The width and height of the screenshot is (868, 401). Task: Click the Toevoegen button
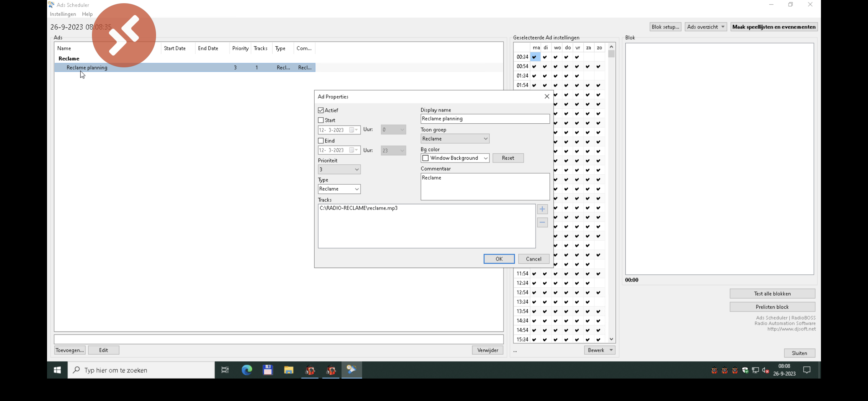tap(69, 350)
